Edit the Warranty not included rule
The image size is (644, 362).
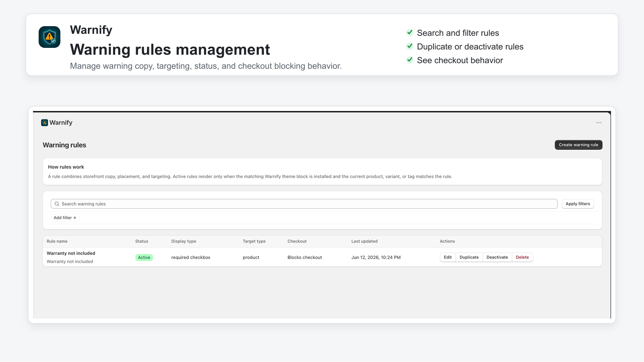448,257
